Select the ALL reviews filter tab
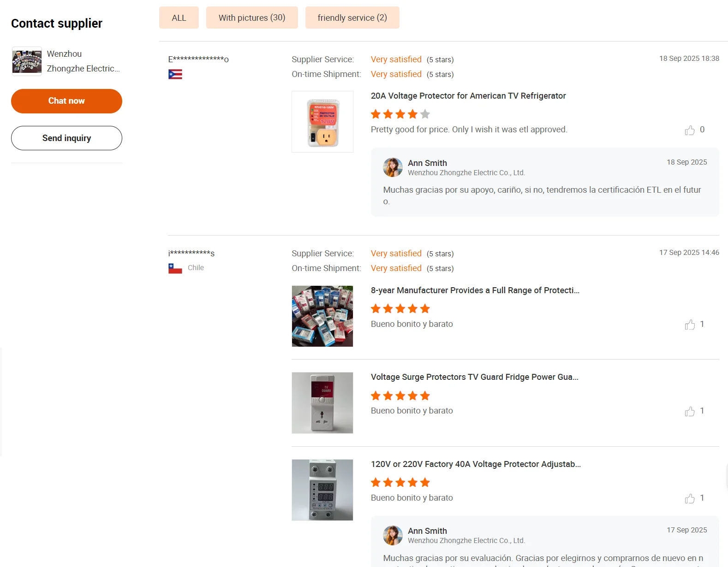 click(x=179, y=18)
